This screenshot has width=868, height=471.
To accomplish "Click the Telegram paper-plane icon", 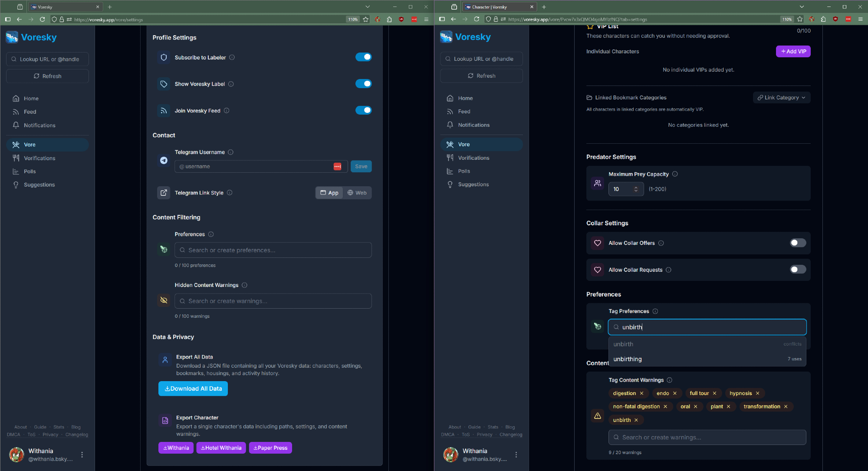I will coord(164,161).
